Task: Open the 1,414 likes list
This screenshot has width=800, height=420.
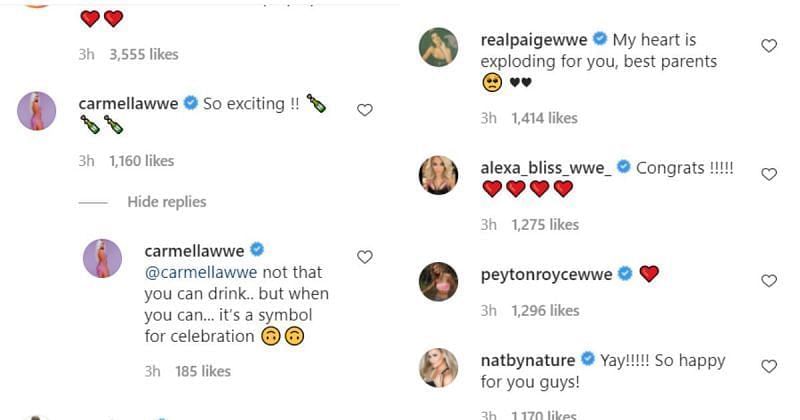Action: [x=544, y=118]
